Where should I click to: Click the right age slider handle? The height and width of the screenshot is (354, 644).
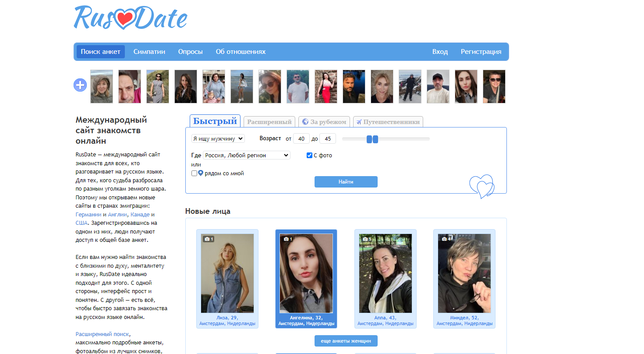click(375, 139)
